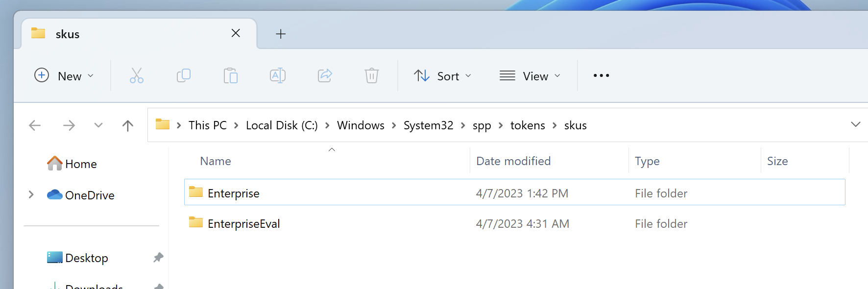The image size is (868, 289).
Task: Show recent locations dropdown arrow
Action: click(98, 126)
